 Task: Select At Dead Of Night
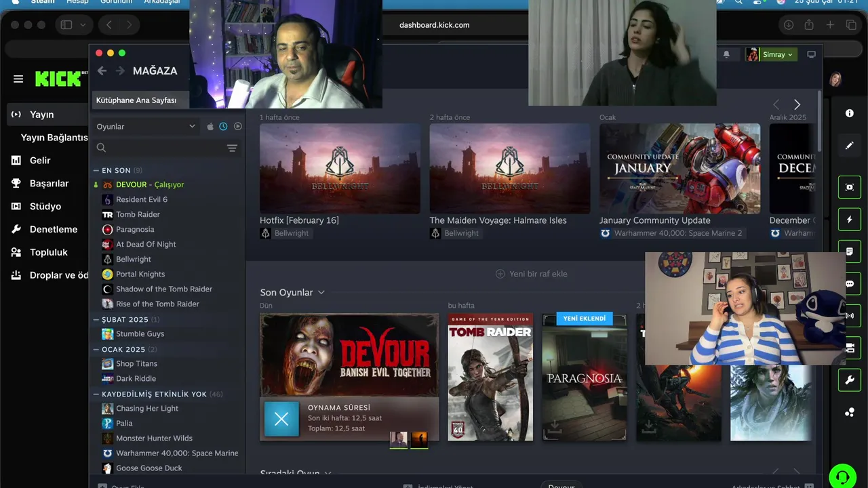click(146, 244)
